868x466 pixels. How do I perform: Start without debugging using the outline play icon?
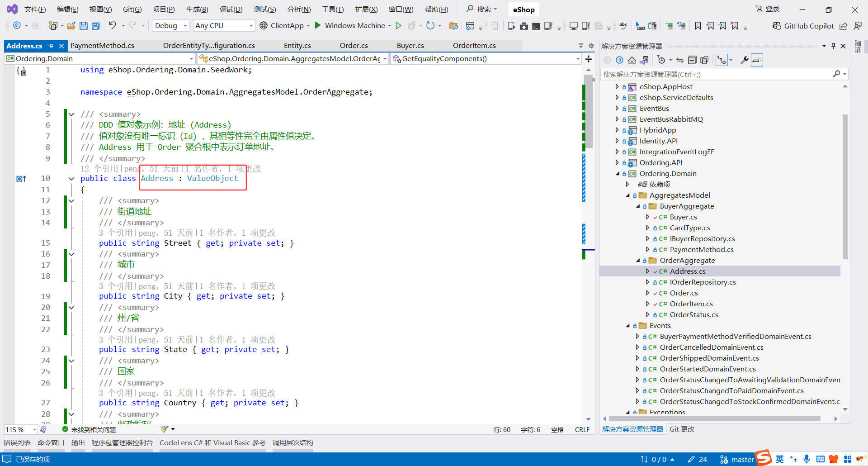click(x=399, y=26)
